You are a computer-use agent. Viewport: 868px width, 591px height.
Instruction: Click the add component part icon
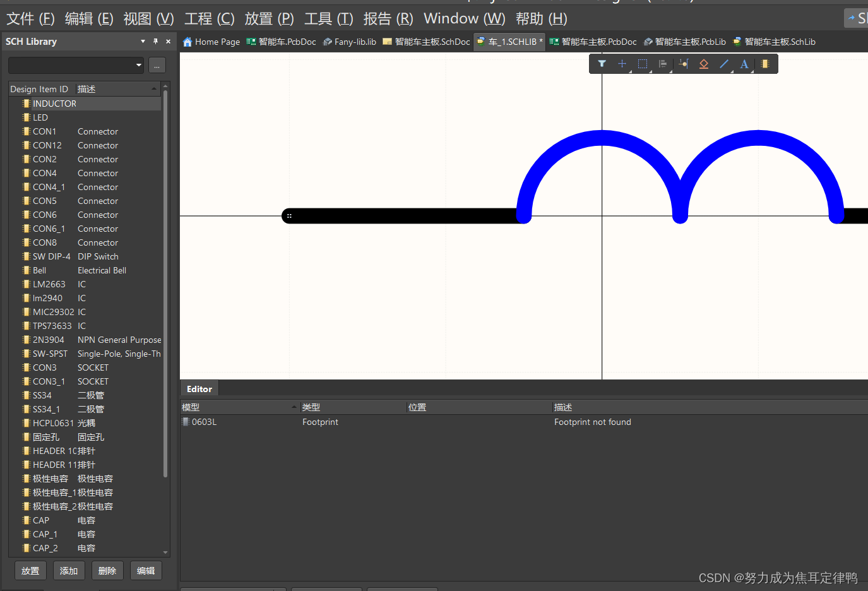765,64
